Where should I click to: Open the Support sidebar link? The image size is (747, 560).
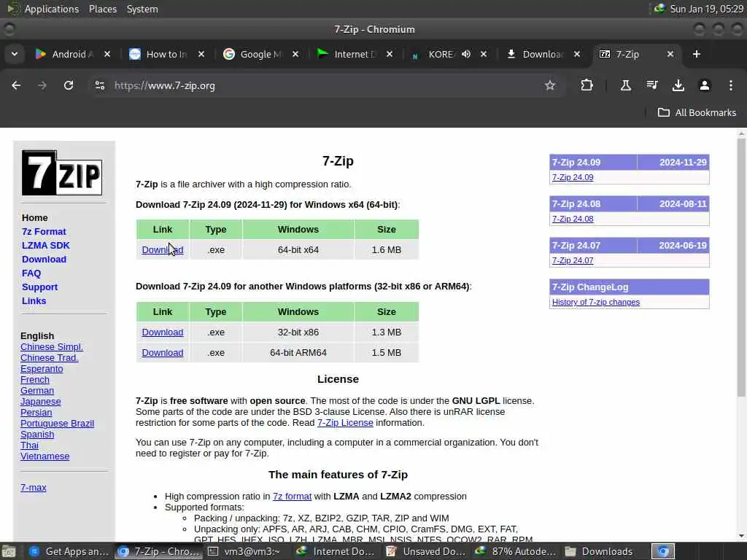point(39,287)
